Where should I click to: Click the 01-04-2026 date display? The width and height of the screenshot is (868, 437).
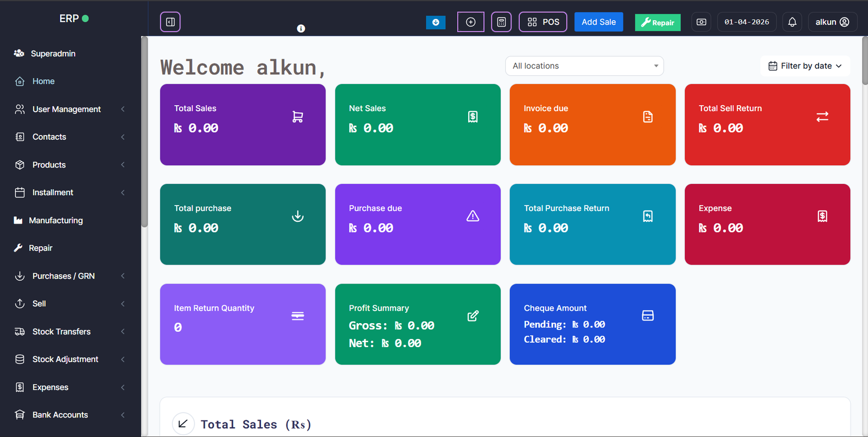[746, 22]
